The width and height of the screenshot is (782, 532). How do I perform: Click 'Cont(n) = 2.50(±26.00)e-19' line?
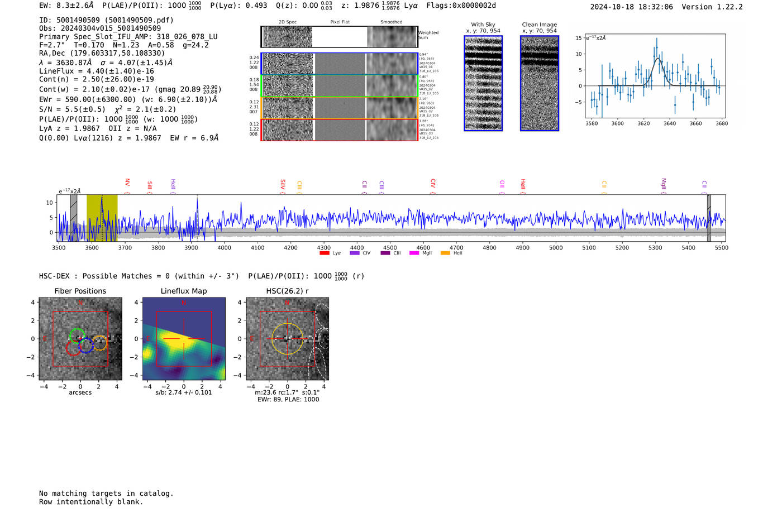[97, 79]
